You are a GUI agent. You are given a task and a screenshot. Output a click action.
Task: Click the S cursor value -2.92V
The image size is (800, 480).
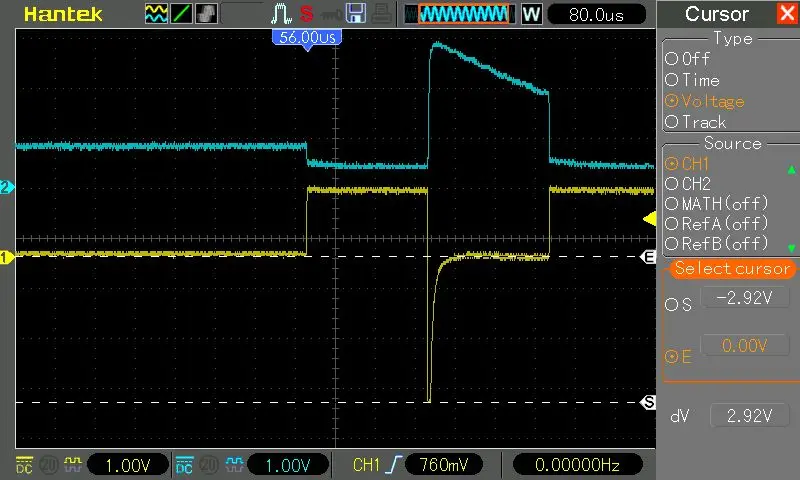pos(745,297)
